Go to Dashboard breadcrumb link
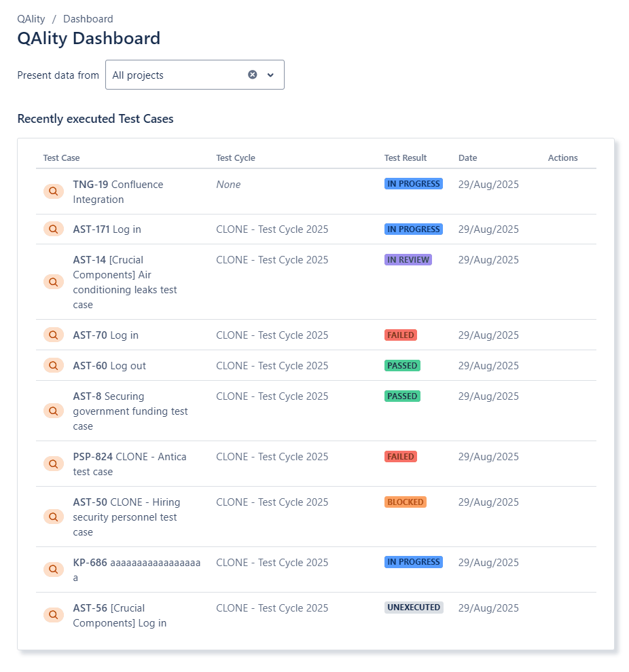This screenshot has width=629, height=672. [x=88, y=19]
